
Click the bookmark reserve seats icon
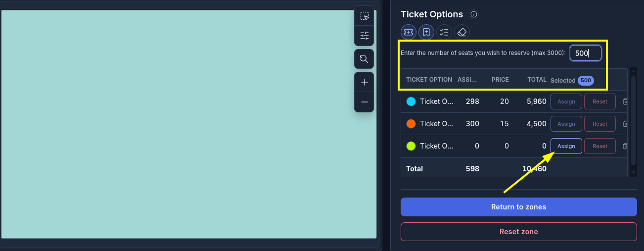(426, 32)
